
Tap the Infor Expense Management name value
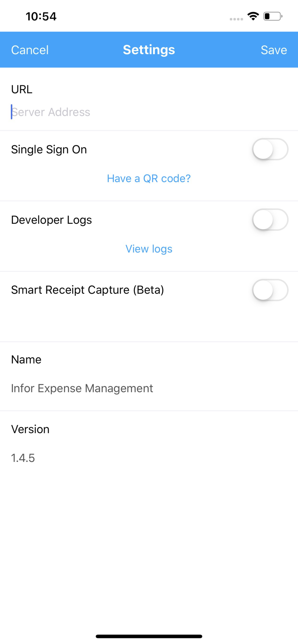click(x=82, y=388)
